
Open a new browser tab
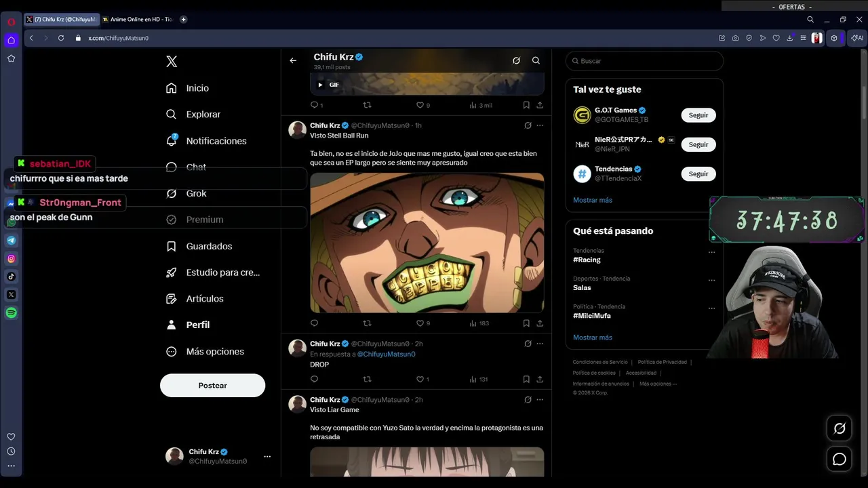pos(183,20)
